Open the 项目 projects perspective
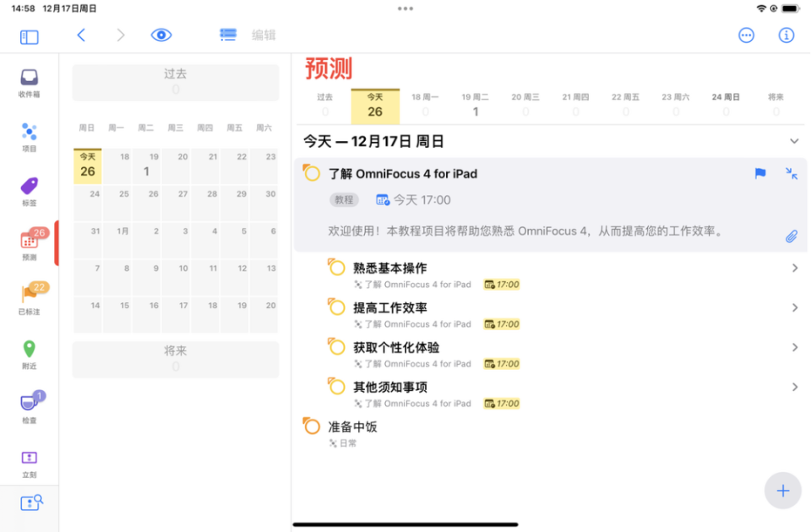 29,138
